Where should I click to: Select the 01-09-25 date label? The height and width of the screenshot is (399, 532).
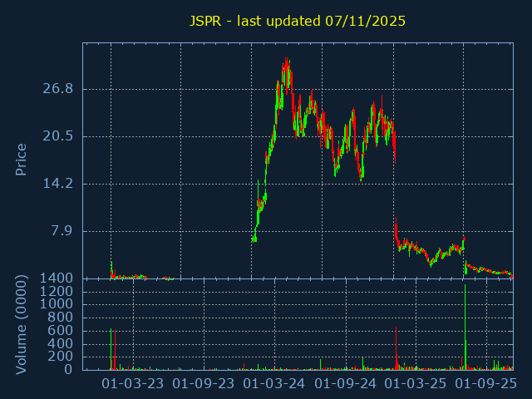coord(486,384)
